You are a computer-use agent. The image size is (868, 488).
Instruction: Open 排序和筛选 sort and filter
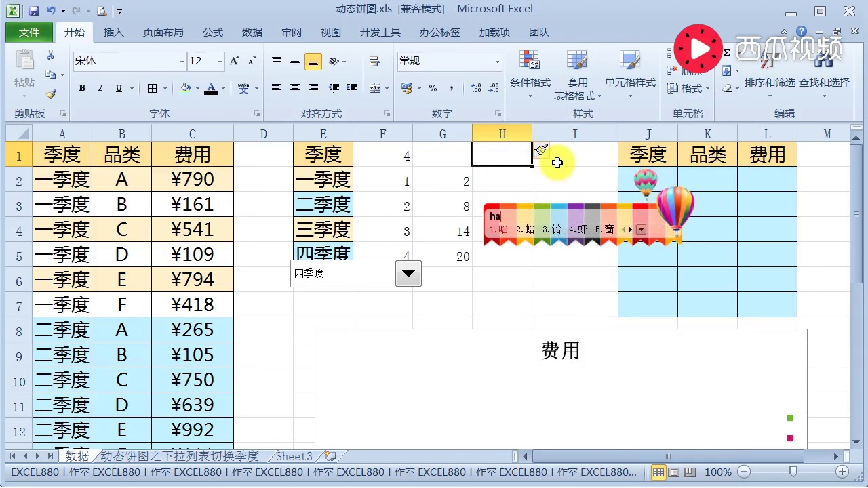(769, 75)
